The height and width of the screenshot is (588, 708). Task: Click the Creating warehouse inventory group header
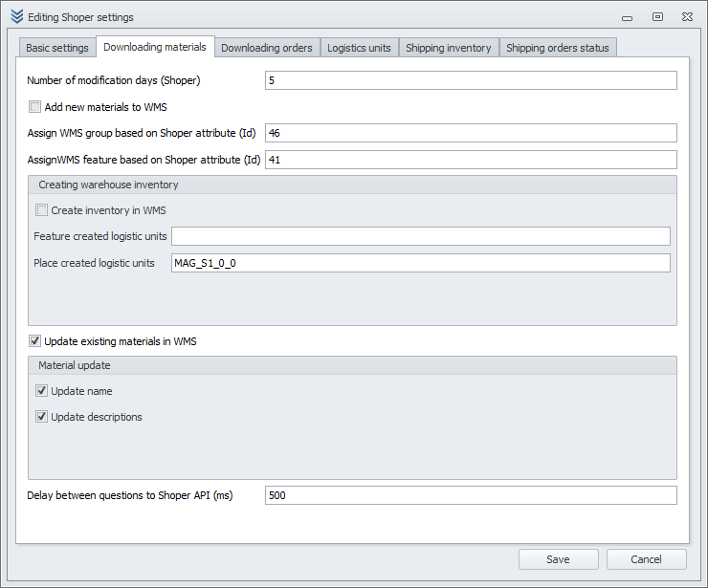352,185
